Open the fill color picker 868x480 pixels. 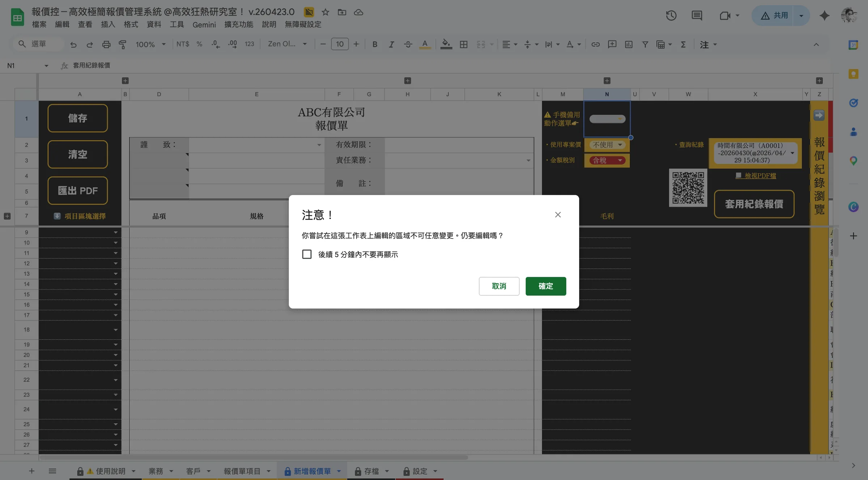(x=446, y=44)
